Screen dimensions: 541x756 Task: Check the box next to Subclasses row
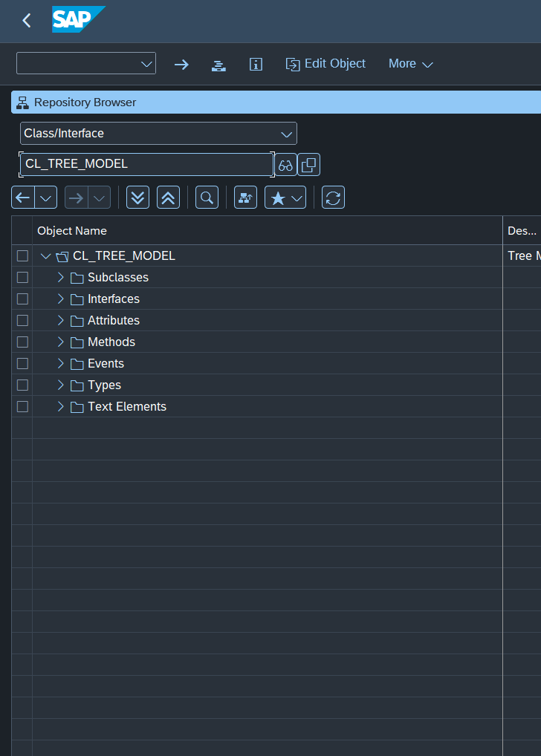click(x=22, y=277)
